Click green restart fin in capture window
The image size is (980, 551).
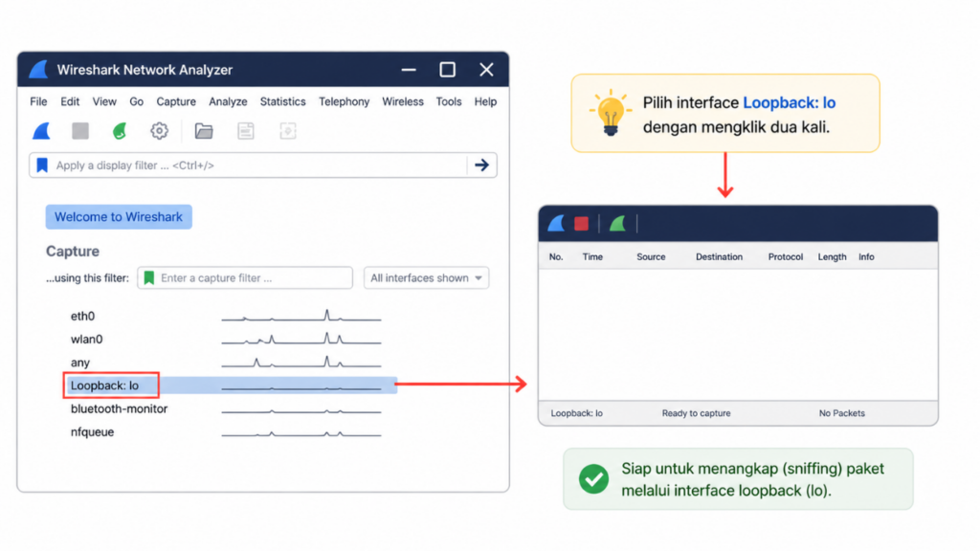(x=617, y=224)
